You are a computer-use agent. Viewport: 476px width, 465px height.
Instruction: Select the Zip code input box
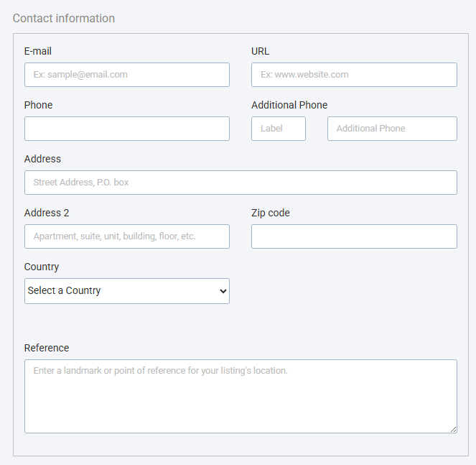354,236
